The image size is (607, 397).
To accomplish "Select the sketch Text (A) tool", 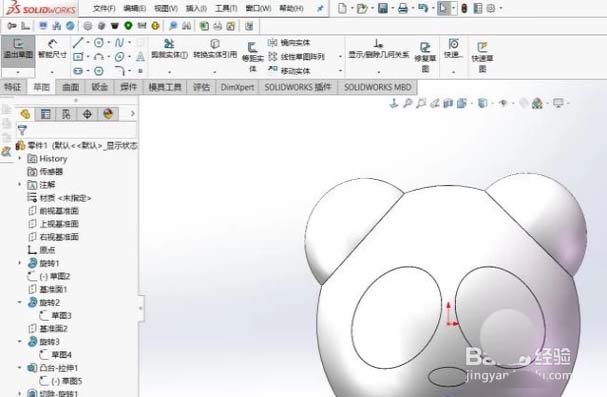I will (141, 57).
